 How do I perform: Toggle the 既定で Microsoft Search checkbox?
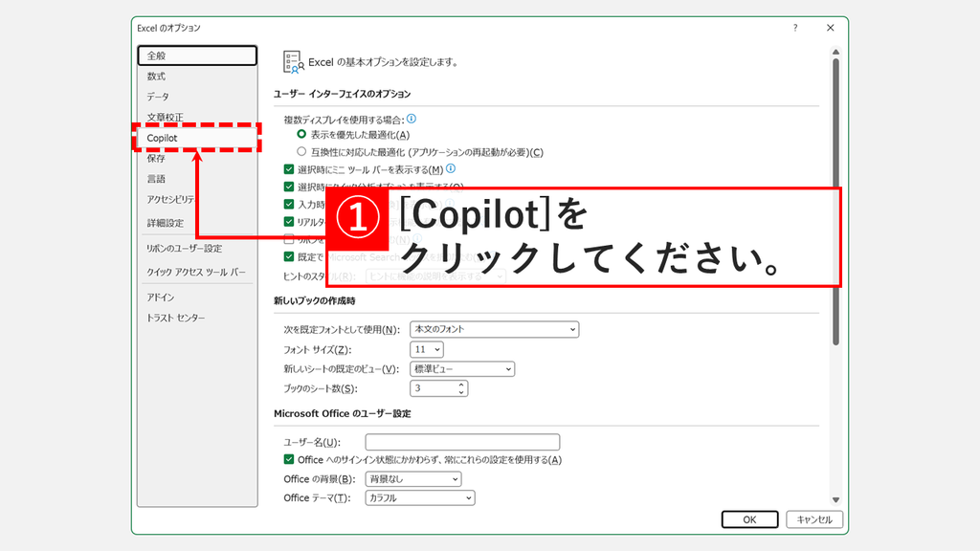[289, 256]
